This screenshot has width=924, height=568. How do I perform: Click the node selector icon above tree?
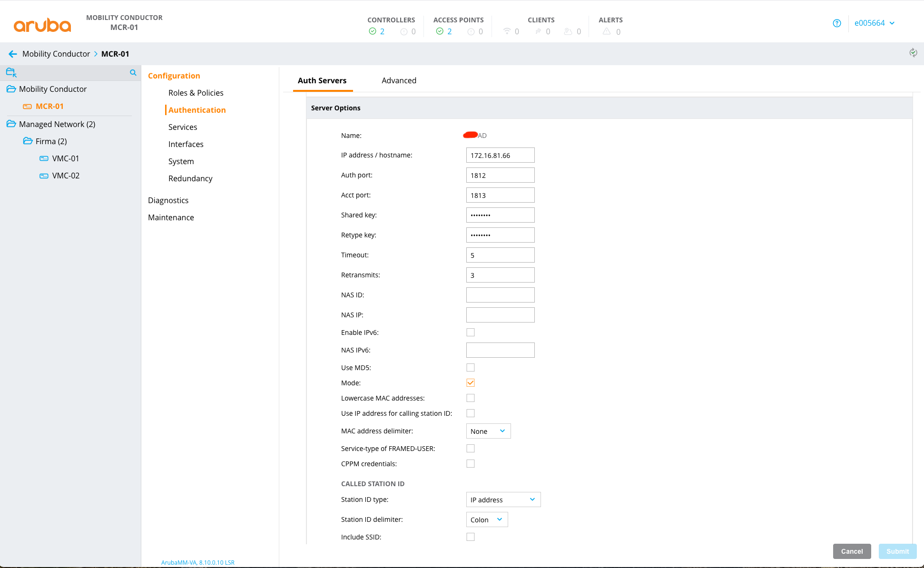click(11, 73)
